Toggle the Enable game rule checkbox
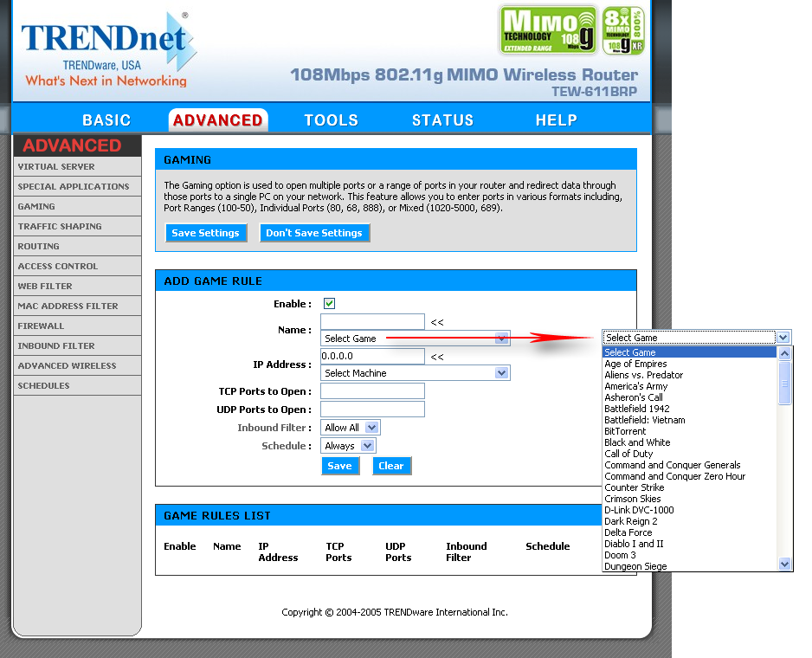 click(329, 304)
